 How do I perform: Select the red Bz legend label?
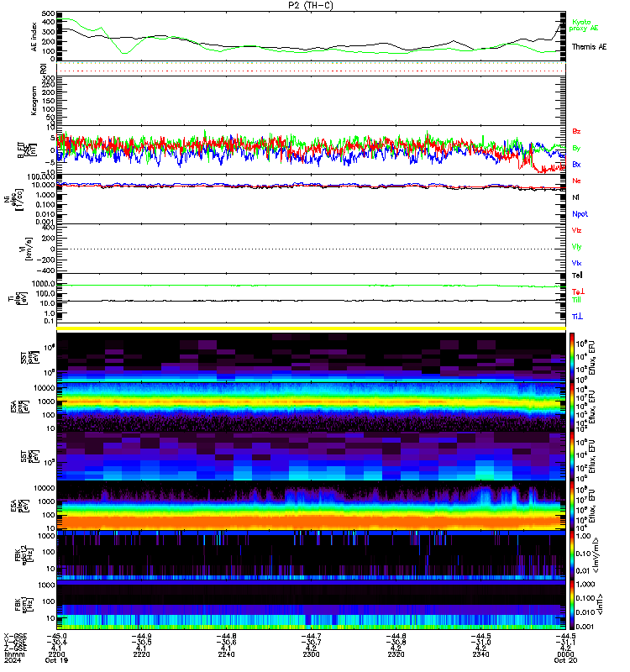click(576, 131)
